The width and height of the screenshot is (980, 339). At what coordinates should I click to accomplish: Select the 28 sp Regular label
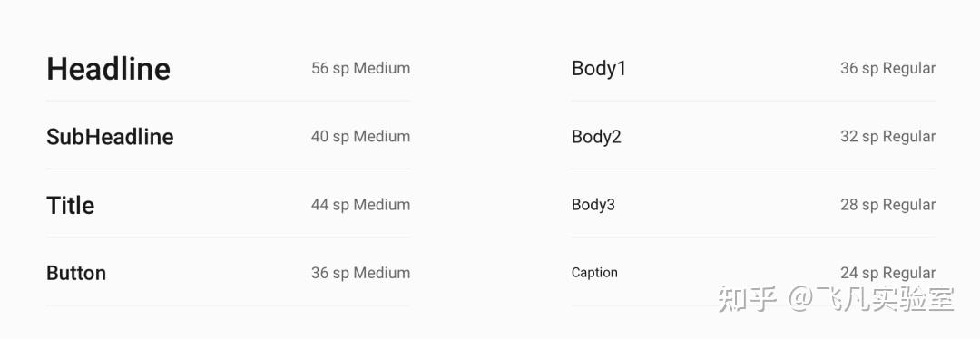(888, 204)
